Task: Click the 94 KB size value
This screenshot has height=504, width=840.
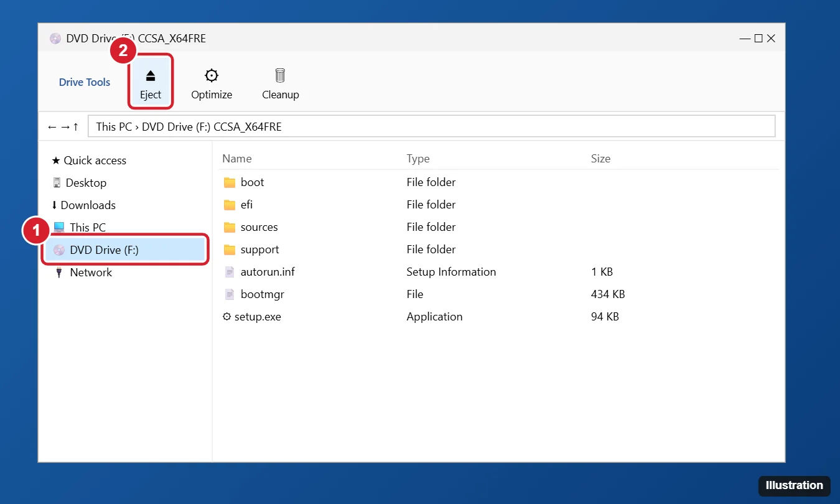Action: tap(605, 317)
